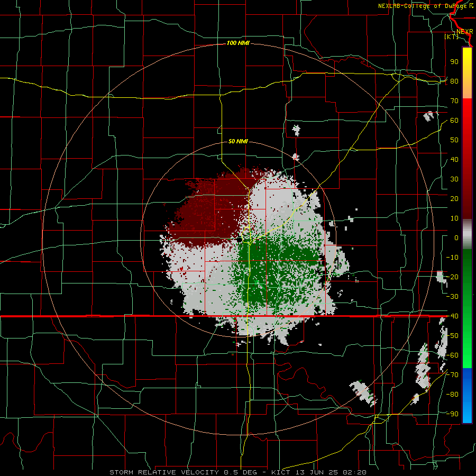Click the "-90" scale value
Image resolution: width=476 pixels, height=476 pixels.
pyautogui.click(x=452, y=414)
